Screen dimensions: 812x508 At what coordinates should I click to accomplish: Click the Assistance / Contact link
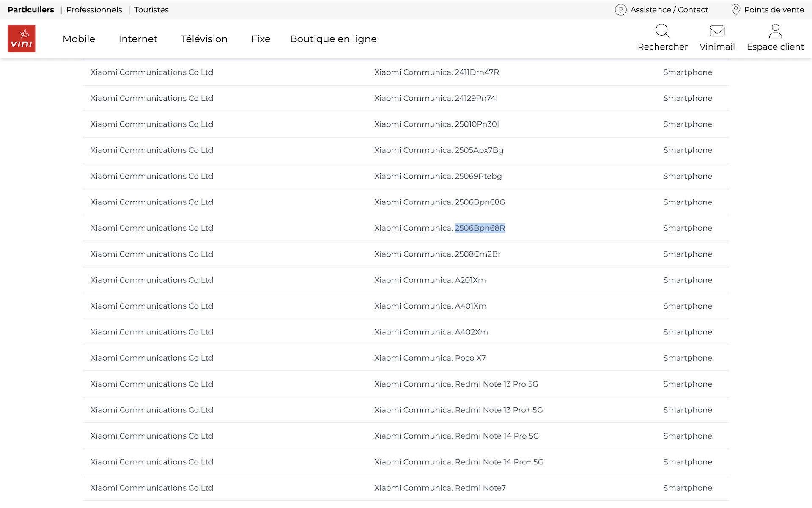click(x=669, y=10)
